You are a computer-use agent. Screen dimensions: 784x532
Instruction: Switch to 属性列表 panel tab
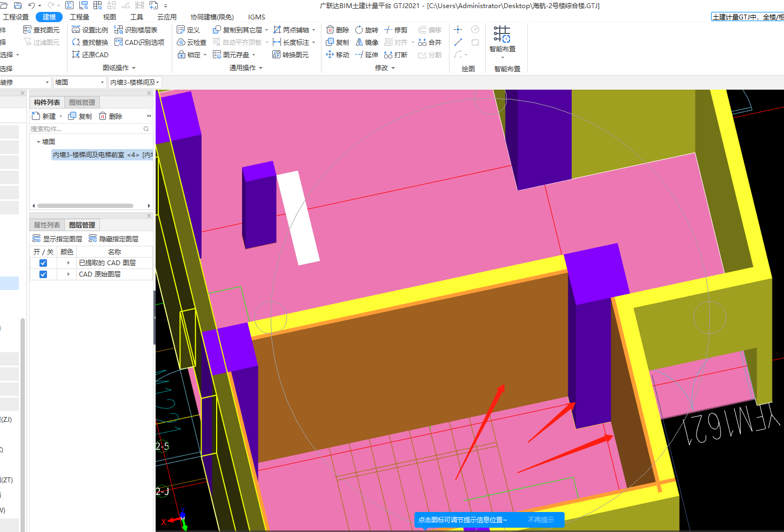pyautogui.click(x=47, y=225)
